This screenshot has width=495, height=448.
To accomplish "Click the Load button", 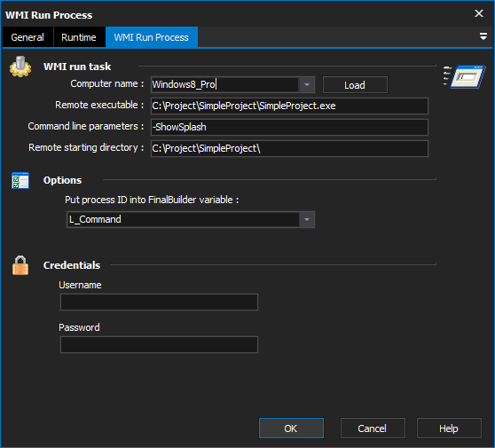I will click(x=355, y=85).
